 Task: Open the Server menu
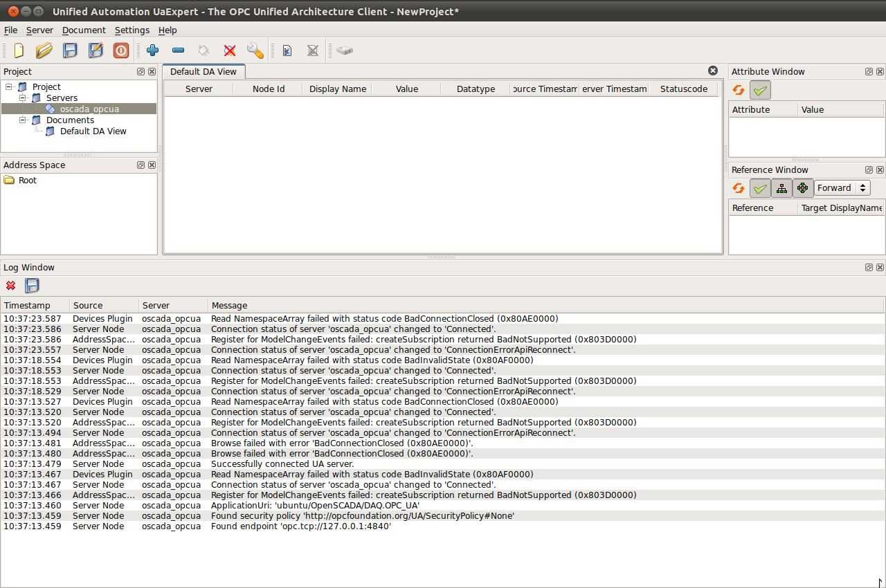[x=39, y=30]
